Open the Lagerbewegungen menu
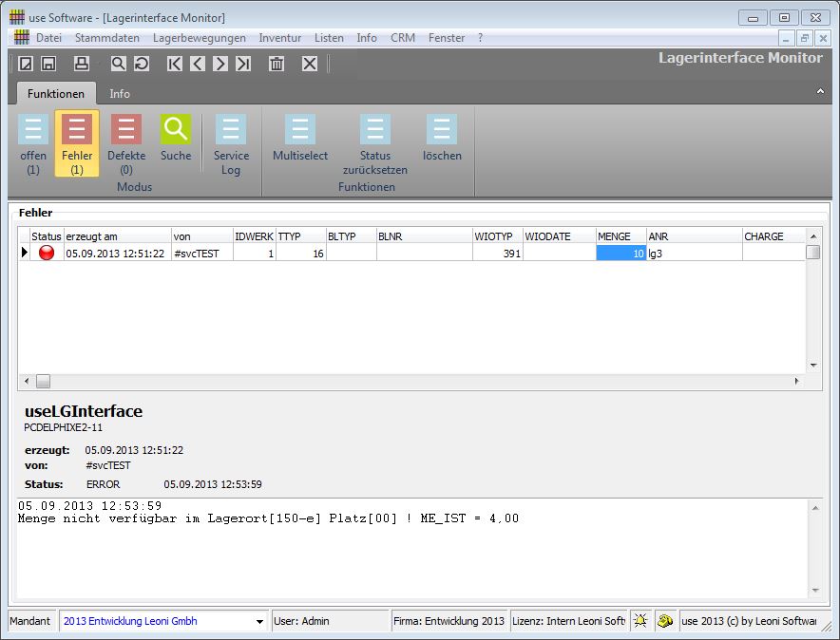The width and height of the screenshot is (840, 640). click(200, 38)
